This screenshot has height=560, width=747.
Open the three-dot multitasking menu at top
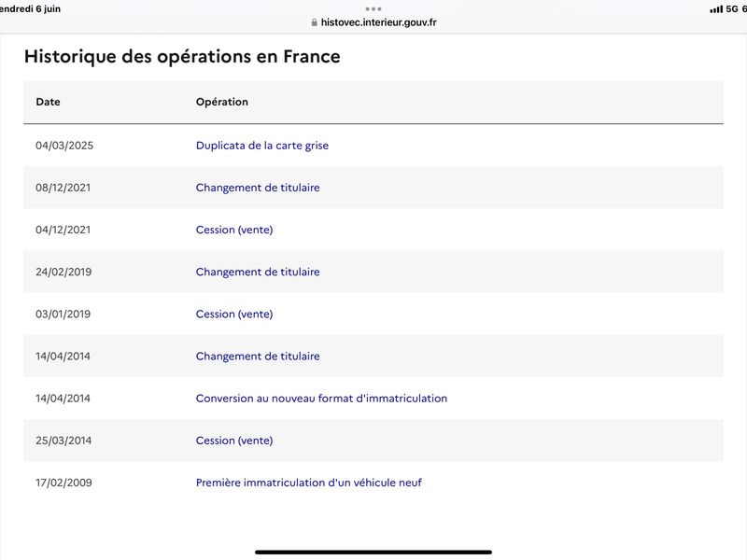[x=373, y=9]
